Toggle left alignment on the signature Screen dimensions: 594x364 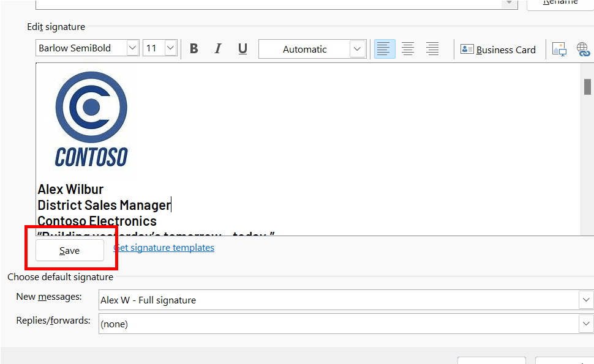click(x=385, y=48)
